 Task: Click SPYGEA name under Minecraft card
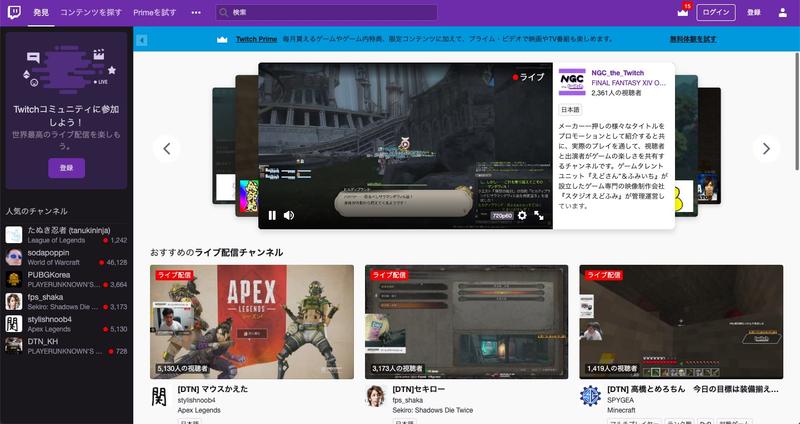coord(620,400)
